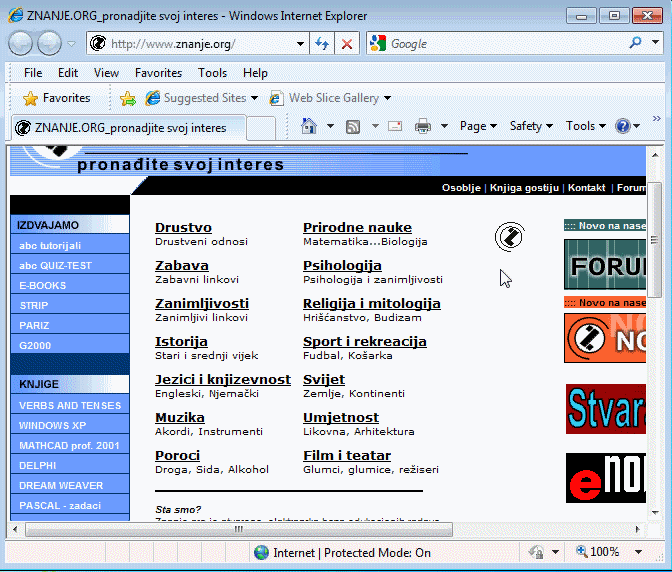The image size is (672, 572).
Task: Open the Tools menu in menu bar
Action: [x=212, y=73]
